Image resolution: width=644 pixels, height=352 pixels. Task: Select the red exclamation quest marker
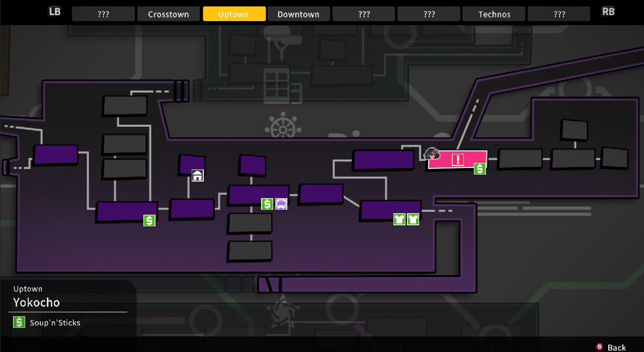click(458, 160)
